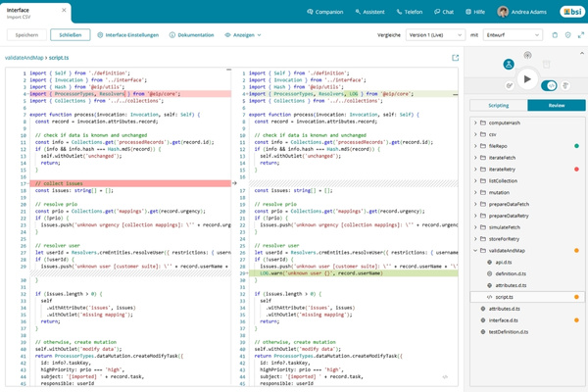
Task: Open the Hilfe menu
Action: pos(475,12)
